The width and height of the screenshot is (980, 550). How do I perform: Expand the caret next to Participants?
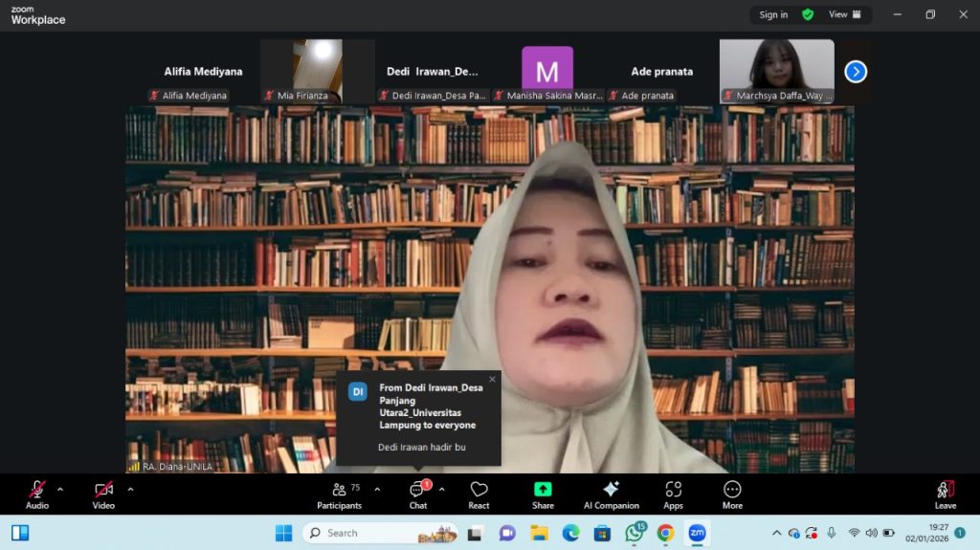pos(377,489)
